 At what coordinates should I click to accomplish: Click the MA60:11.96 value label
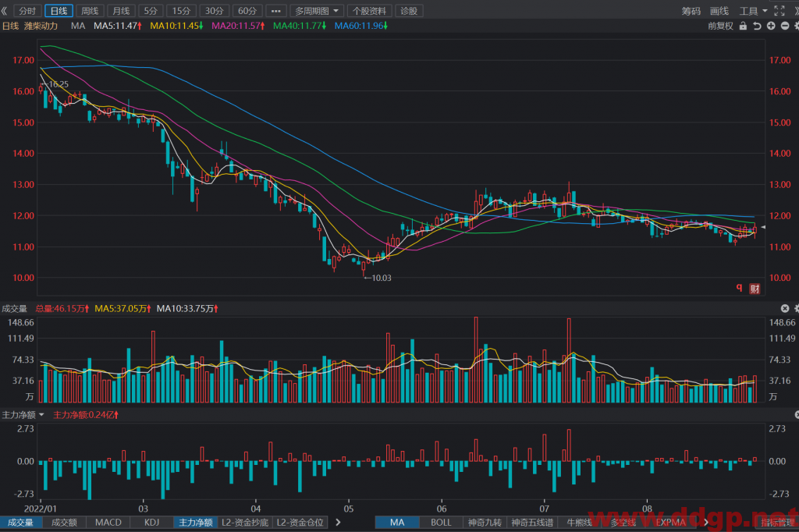point(360,26)
